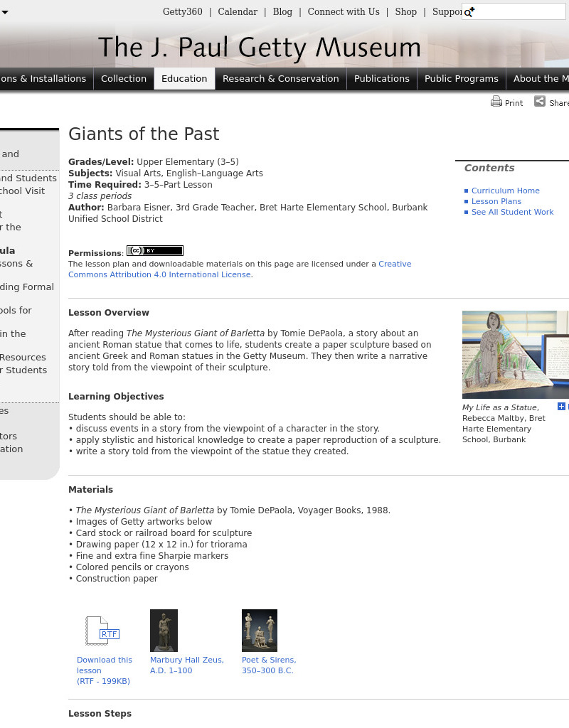Screen dimensions: 569x728
Task: Open Research & Conservation
Action: coord(280,78)
